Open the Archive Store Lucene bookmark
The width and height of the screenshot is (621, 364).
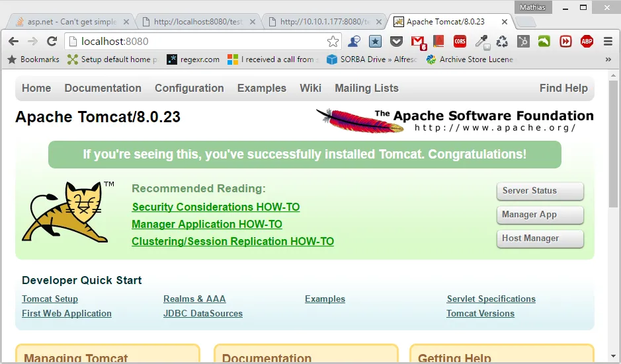[470, 59]
